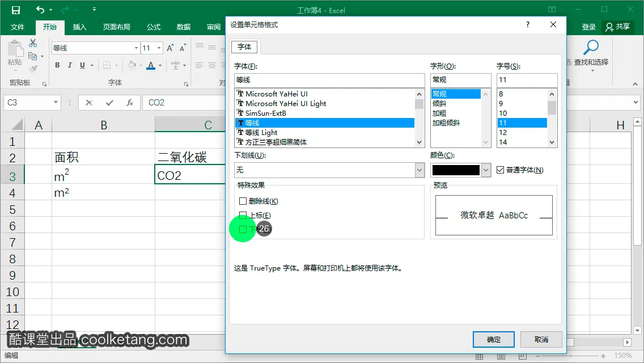The height and width of the screenshot is (363, 644).
Task: Switch to the 公式 Formulas tab
Action: 154,27
